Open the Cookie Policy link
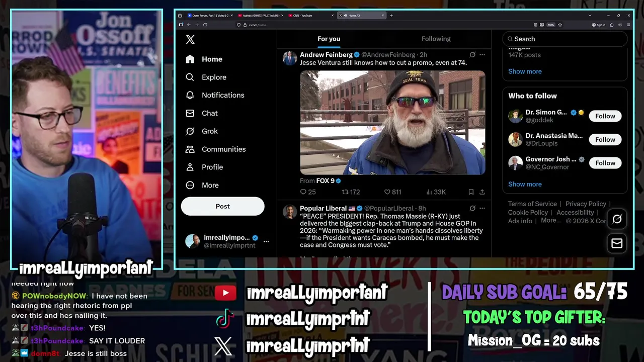Screen dimensions: 644x362 pyautogui.click(x=528, y=213)
